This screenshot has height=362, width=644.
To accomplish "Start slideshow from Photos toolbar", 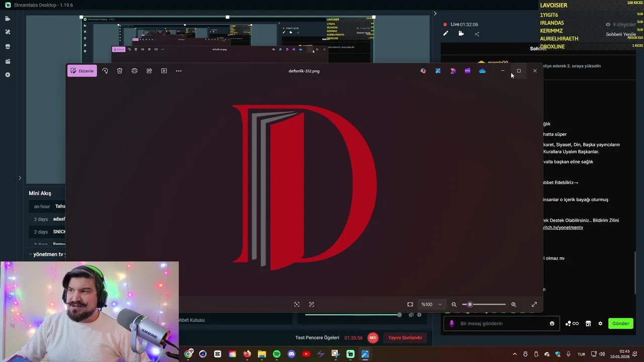I will pos(164,71).
